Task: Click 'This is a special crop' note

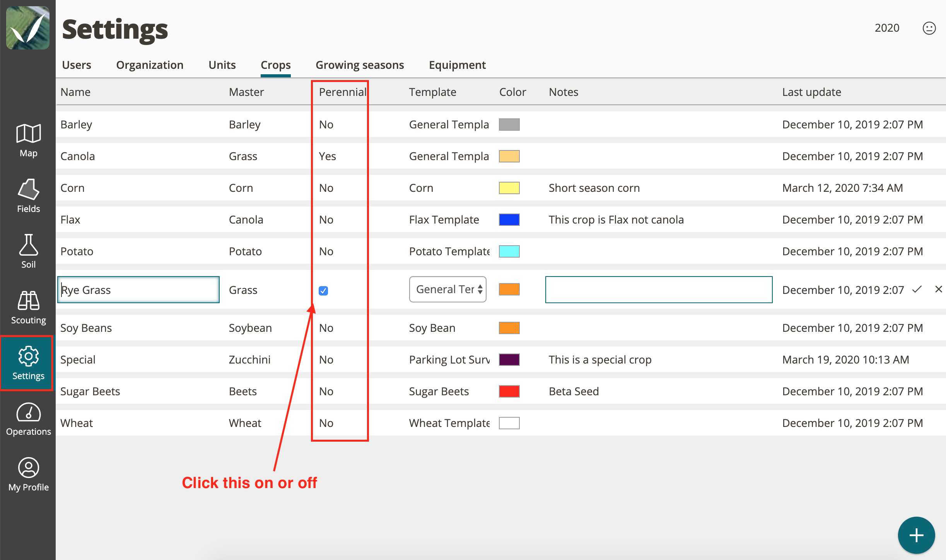Action: coord(600,360)
